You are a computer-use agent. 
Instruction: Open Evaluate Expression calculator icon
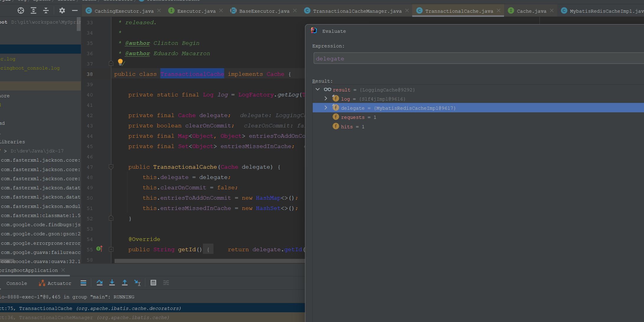pos(153,283)
